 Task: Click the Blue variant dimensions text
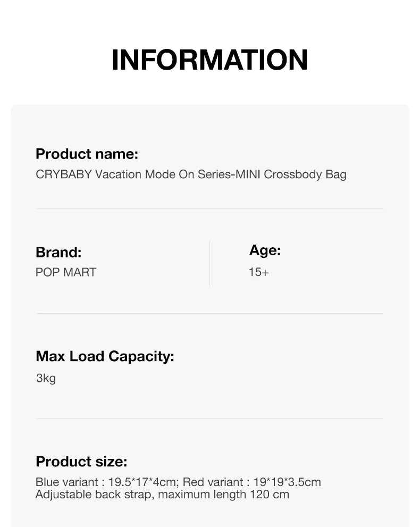point(106,482)
